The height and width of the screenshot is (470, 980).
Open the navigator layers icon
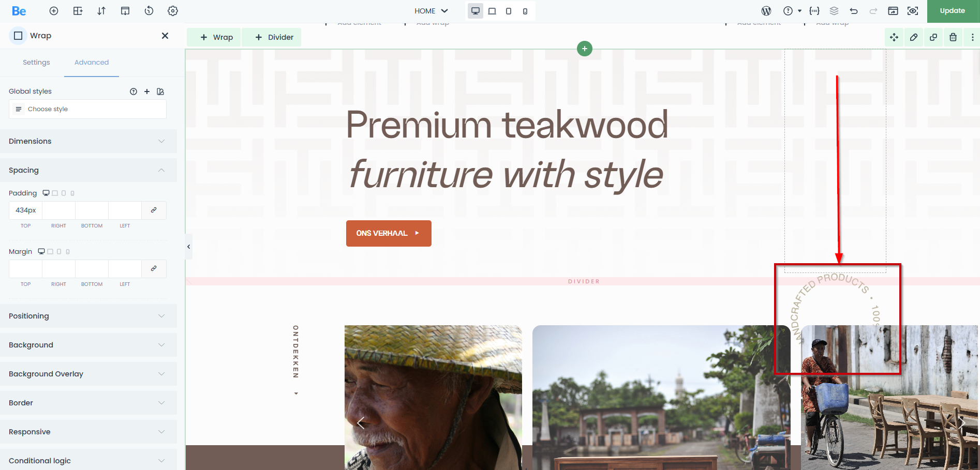point(834,11)
